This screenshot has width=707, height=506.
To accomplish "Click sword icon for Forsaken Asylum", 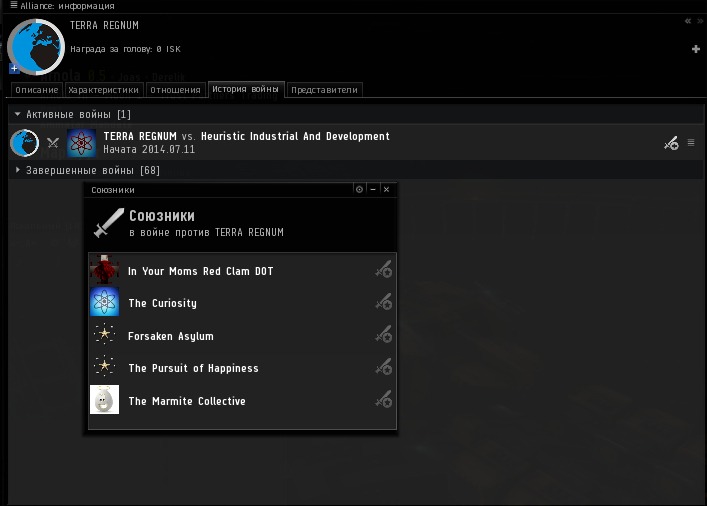I will pyautogui.click(x=384, y=335).
